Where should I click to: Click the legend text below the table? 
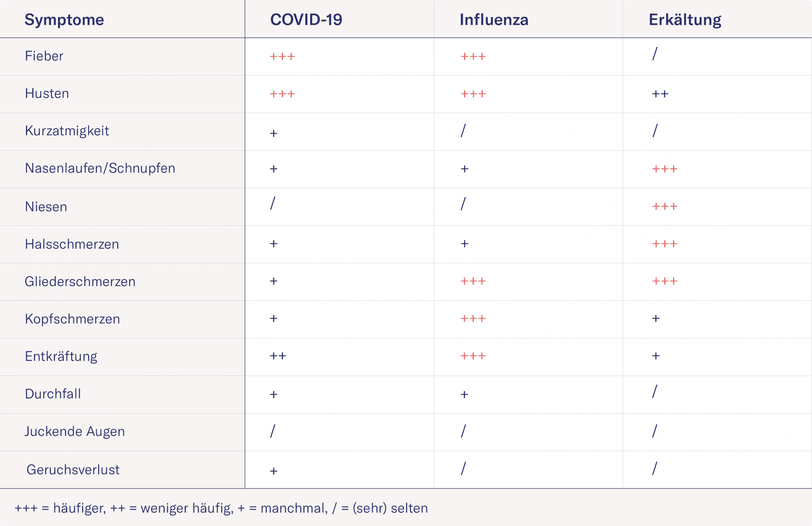click(221, 508)
